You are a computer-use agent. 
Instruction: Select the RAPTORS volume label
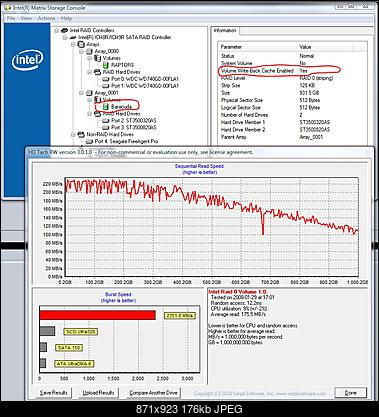click(122, 65)
